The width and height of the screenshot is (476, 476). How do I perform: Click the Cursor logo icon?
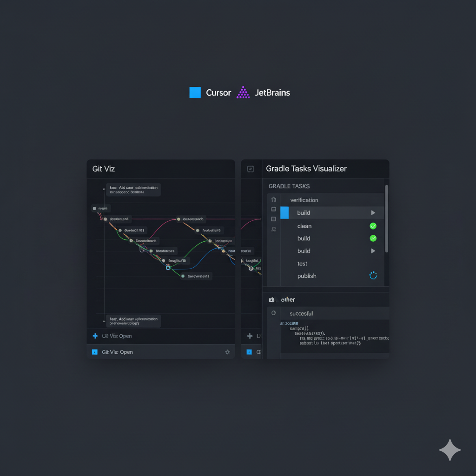[195, 93]
